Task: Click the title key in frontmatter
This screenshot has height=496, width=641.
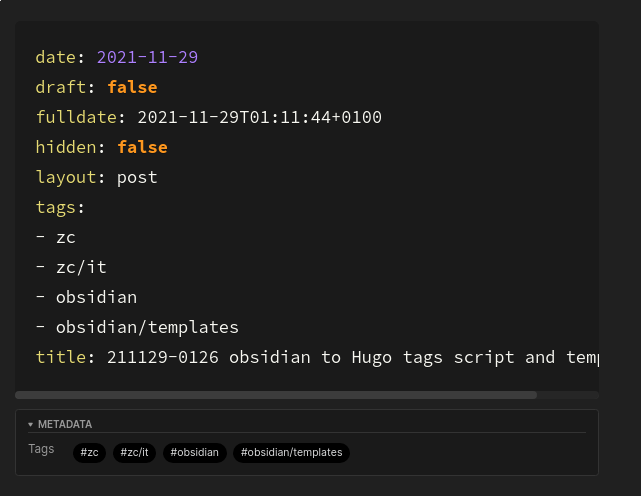Action: tap(60, 357)
